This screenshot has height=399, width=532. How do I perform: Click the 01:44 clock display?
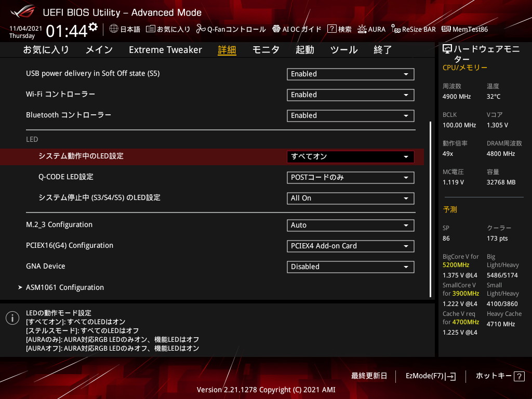(x=67, y=31)
